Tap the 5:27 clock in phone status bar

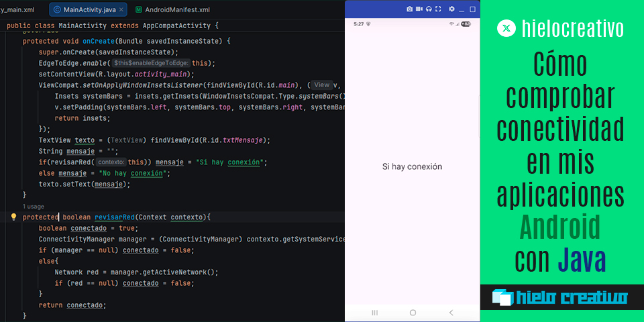click(358, 24)
